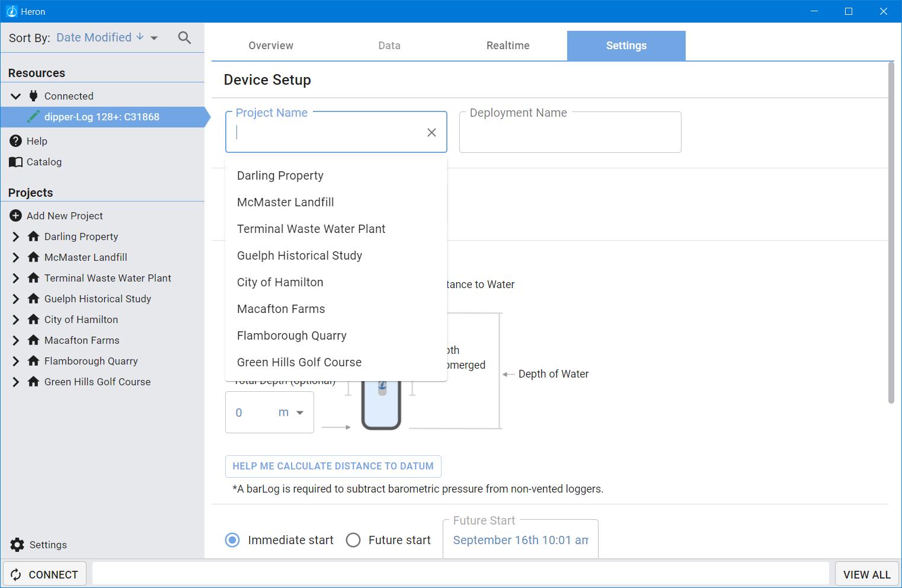Expand the Terminal Waste Water Plant project
Image resolution: width=902 pixels, height=588 pixels.
click(16, 278)
